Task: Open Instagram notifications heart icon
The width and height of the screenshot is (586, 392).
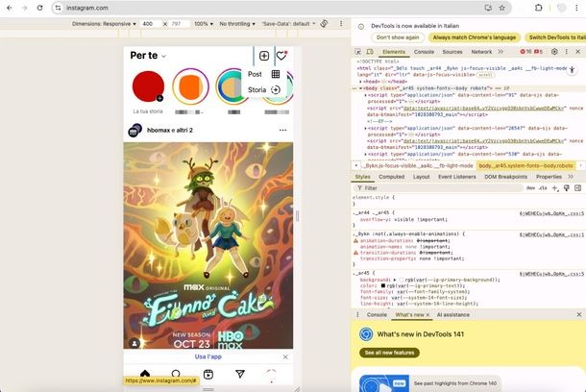Action: point(281,57)
